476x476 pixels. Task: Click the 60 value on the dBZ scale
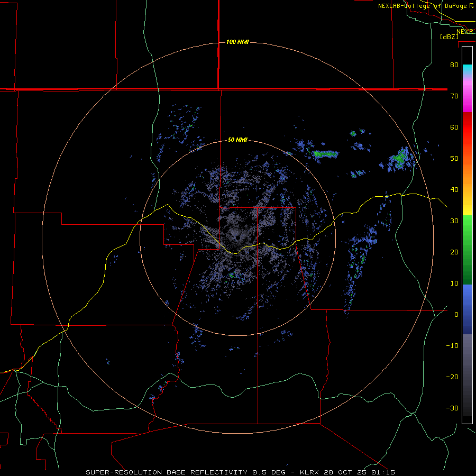pyautogui.click(x=454, y=127)
